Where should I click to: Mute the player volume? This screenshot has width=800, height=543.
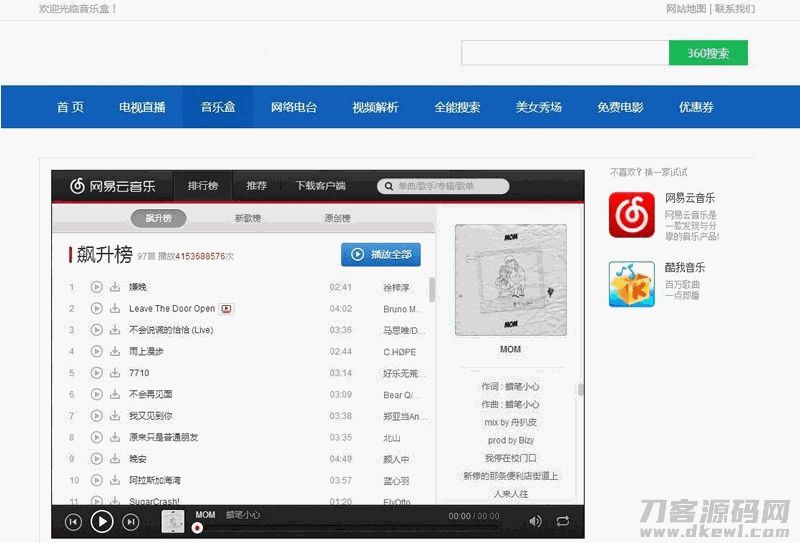tap(535, 521)
